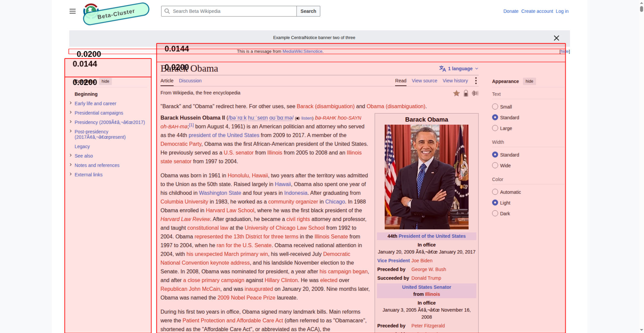
Task: Go to Notes and references contents link
Action: coord(97,165)
